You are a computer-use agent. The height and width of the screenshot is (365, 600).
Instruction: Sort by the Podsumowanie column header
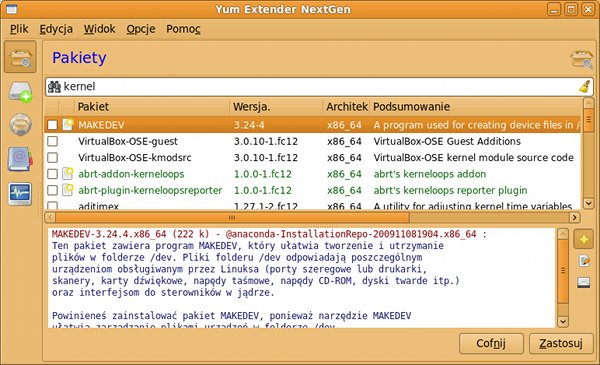476,107
